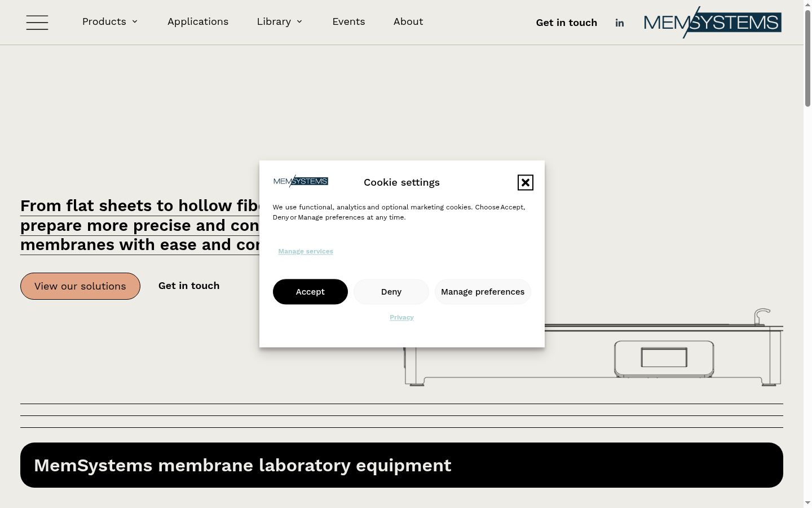
Task: Click the View our solutions button
Action: (80, 286)
